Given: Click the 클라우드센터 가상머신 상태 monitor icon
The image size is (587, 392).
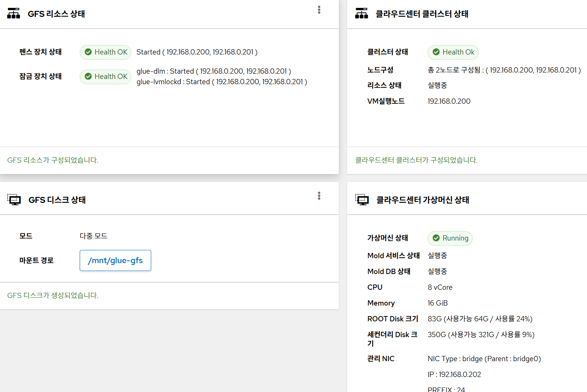Looking at the screenshot, I should coord(362,200).
